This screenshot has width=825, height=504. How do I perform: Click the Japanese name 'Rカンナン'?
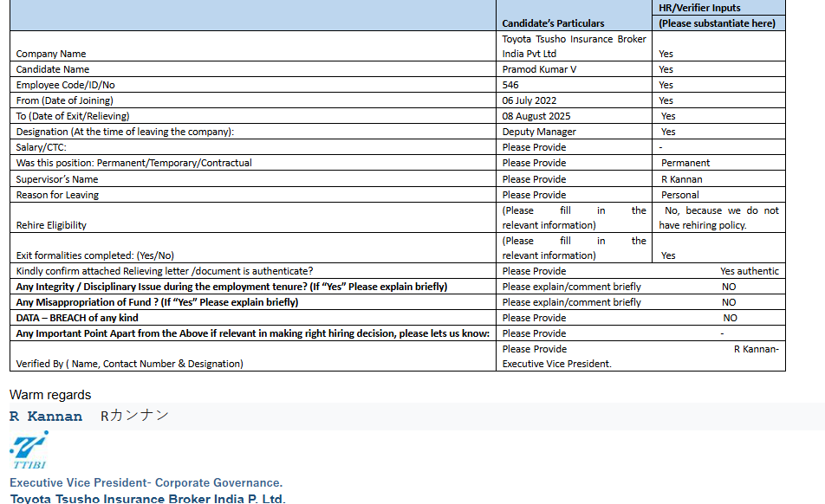[x=134, y=416]
